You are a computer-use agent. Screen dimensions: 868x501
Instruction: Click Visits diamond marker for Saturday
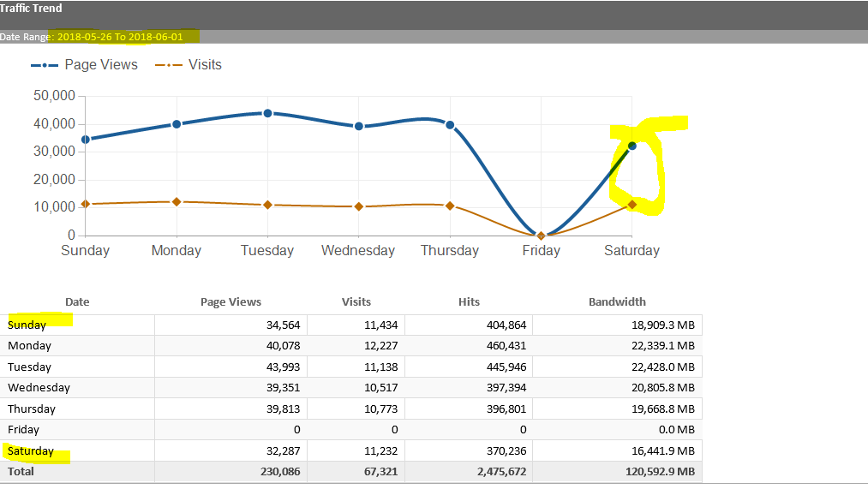click(x=632, y=205)
